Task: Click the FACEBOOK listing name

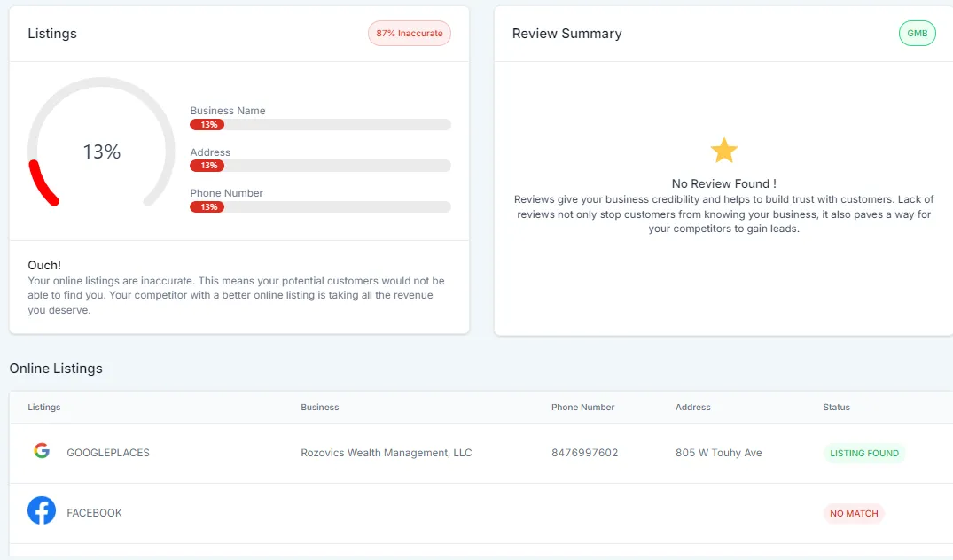Action: click(94, 513)
